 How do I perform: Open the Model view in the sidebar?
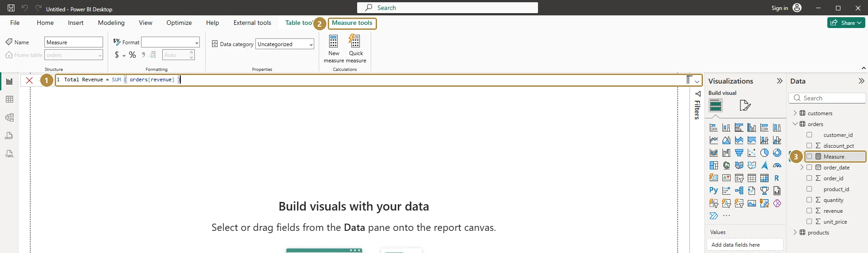9,117
